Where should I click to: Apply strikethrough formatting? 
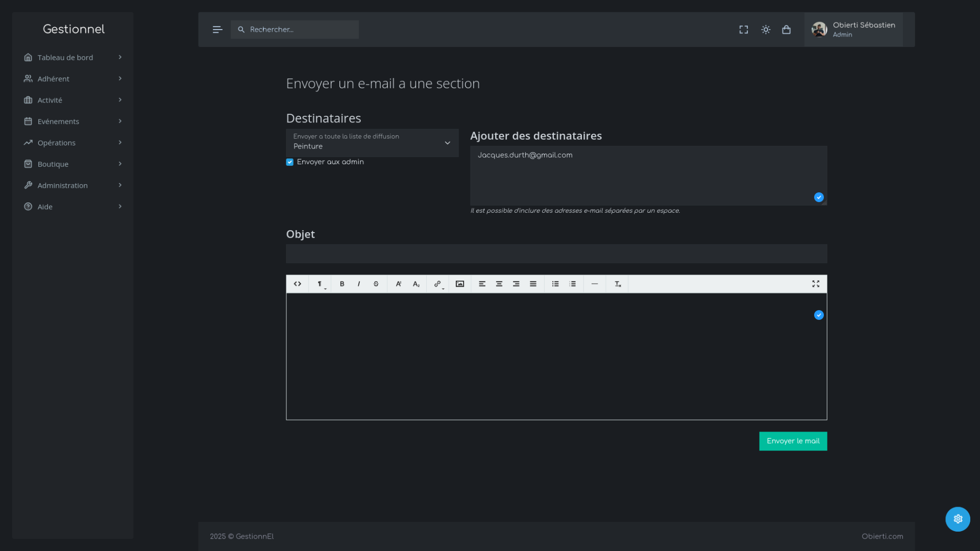tap(376, 284)
